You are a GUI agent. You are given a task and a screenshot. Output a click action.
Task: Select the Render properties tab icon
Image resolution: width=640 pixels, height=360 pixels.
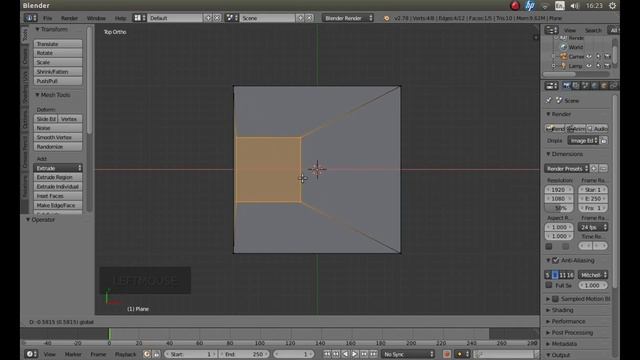coord(566,86)
